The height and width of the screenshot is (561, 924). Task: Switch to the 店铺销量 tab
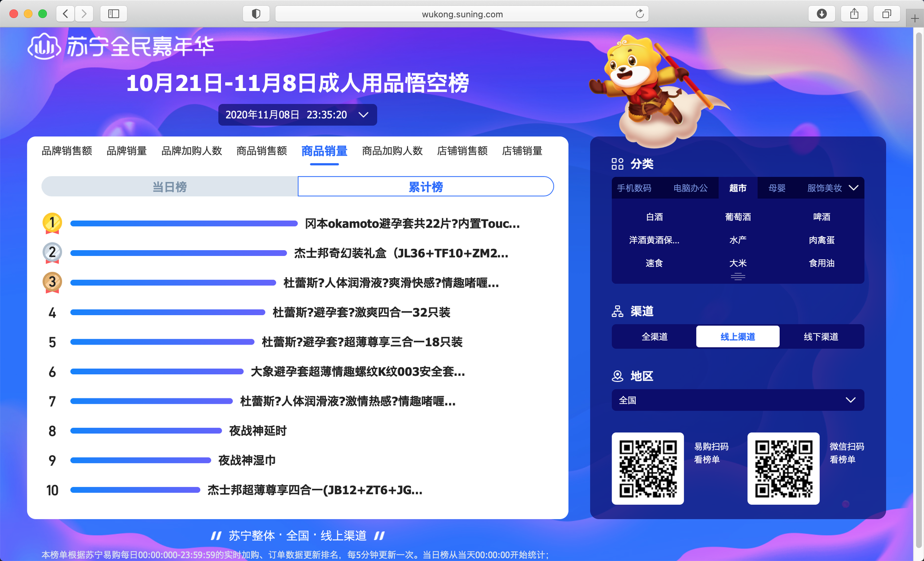click(522, 151)
